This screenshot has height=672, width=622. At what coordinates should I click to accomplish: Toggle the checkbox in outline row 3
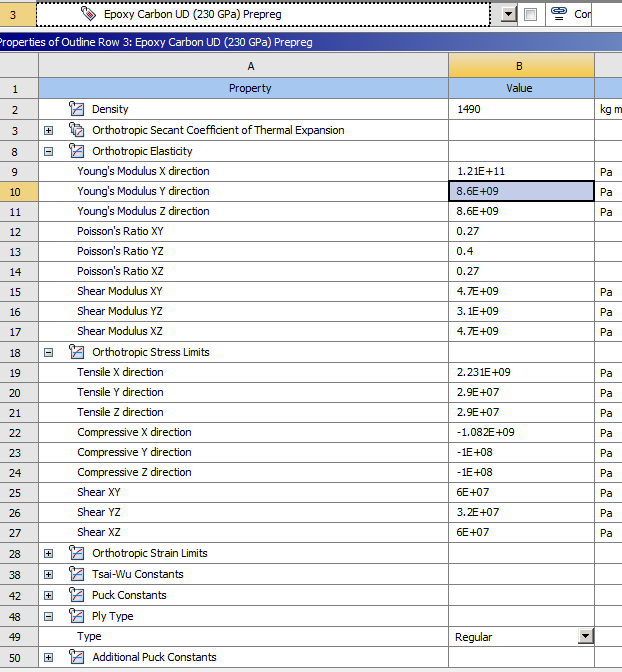(x=530, y=15)
